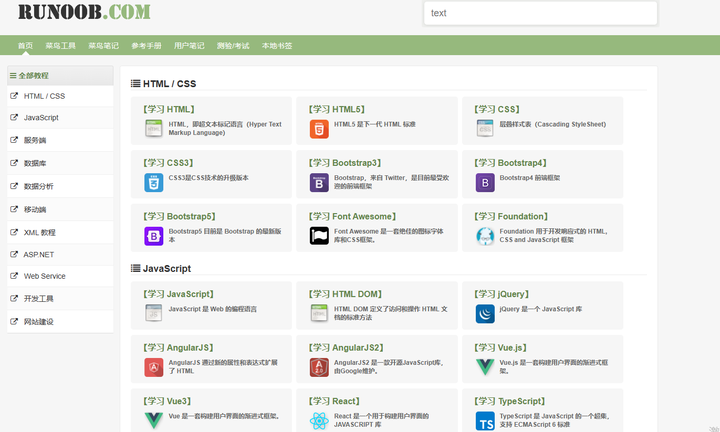Open the 【学习 Foundation】 title link
Screen dimensions: 720x432
point(511,216)
